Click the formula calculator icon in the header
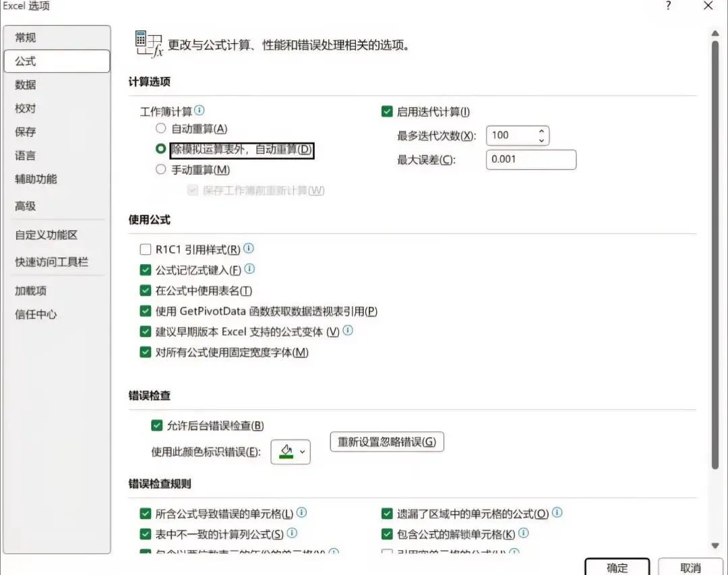728x575 pixels. pyautogui.click(x=148, y=44)
